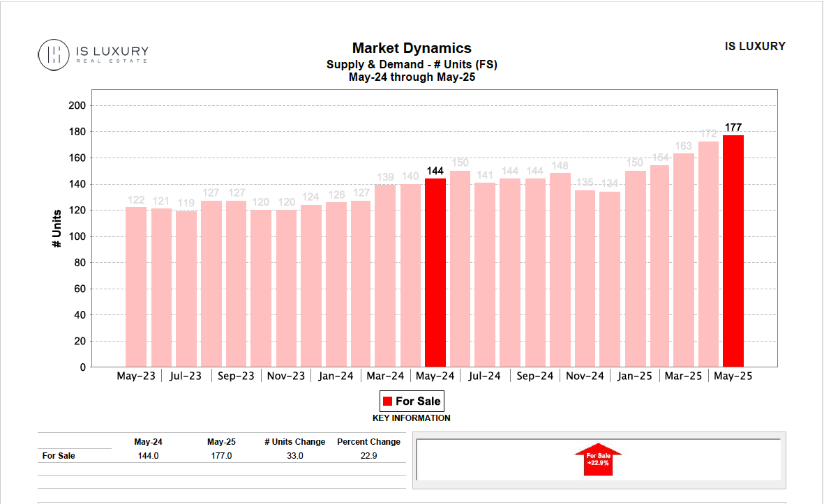
Task: Click the KEY INFORMATION heading
Action: pyautogui.click(x=412, y=418)
